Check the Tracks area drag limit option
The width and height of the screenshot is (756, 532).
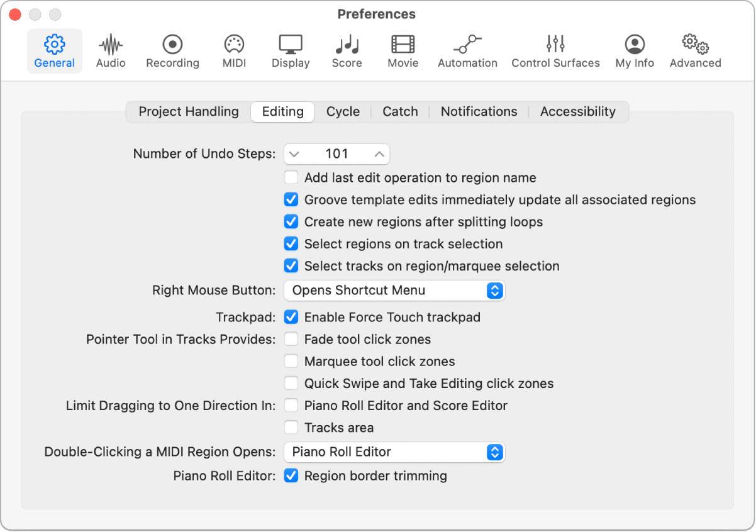click(x=291, y=428)
